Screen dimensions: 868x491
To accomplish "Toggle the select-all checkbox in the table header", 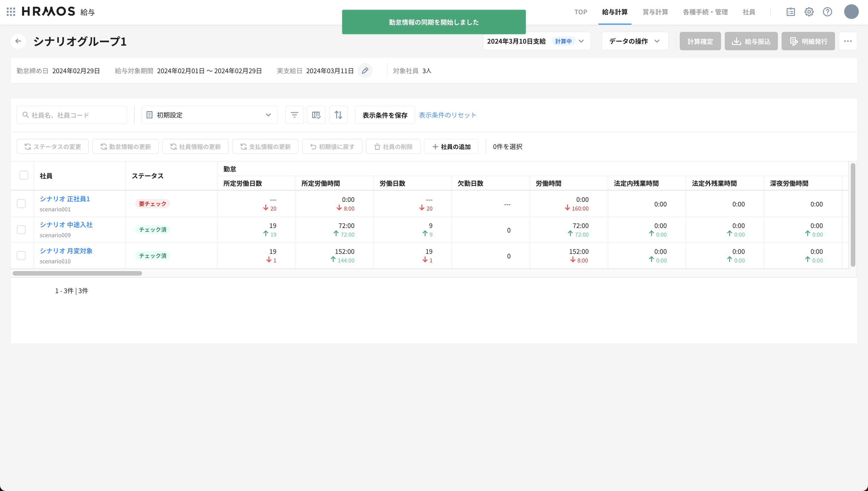I will (x=24, y=175).
